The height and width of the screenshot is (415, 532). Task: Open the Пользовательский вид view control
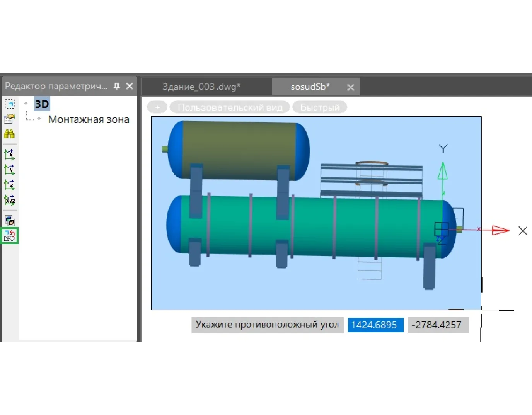(x=230, y=107)
